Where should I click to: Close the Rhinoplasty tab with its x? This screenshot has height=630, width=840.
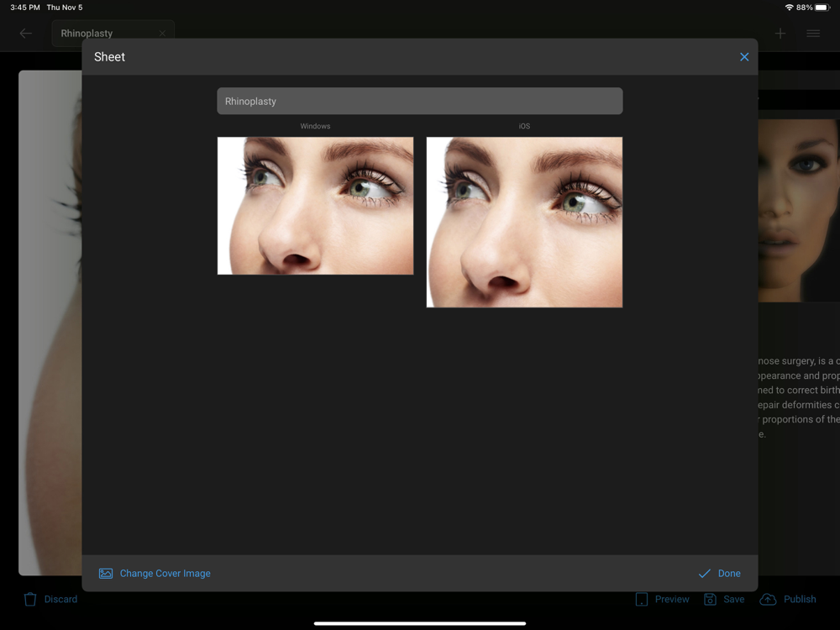pos(162,34)
